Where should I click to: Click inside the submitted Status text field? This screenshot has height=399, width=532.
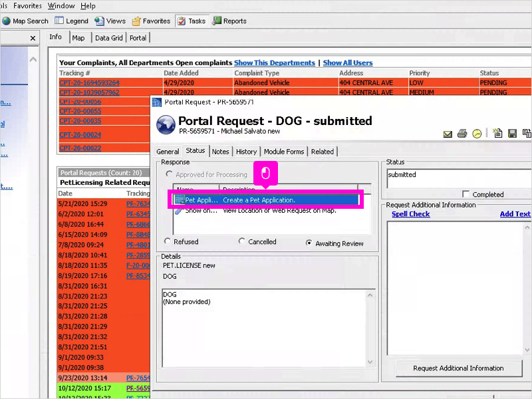click(x=459, y=178)
